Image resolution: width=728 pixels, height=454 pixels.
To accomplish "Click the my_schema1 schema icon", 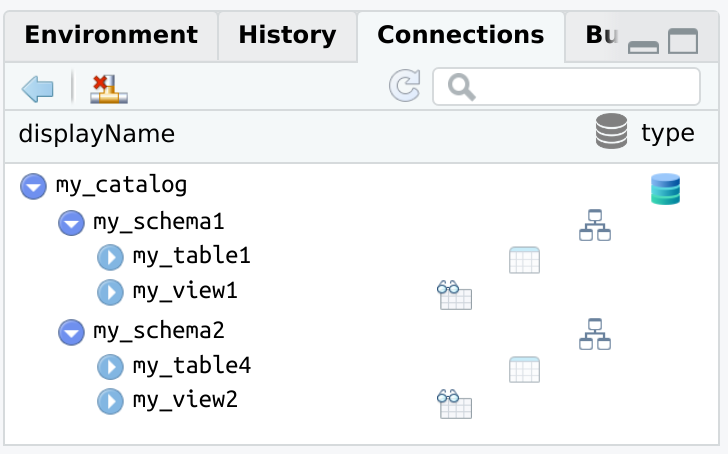I will [x=595, y=224].
